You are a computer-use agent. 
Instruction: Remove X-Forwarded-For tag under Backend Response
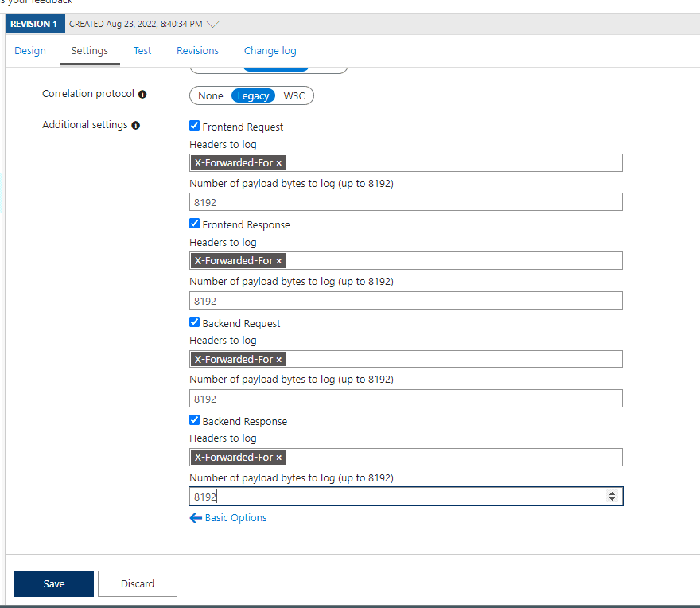(279, 458)
